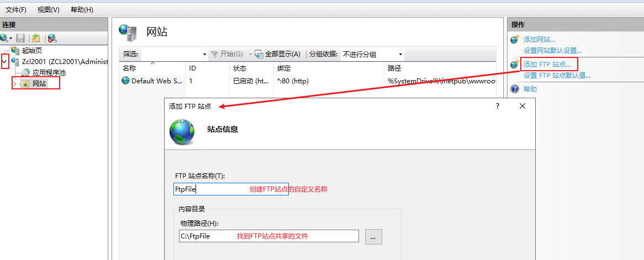
Task: Click the blue question mark help icon
Action: tap(515, 89)
